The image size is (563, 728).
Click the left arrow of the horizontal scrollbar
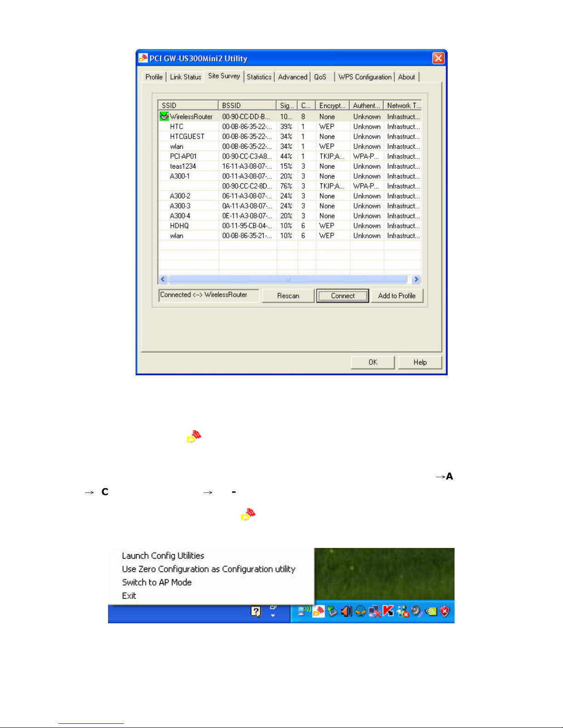(x=163, y=279)
